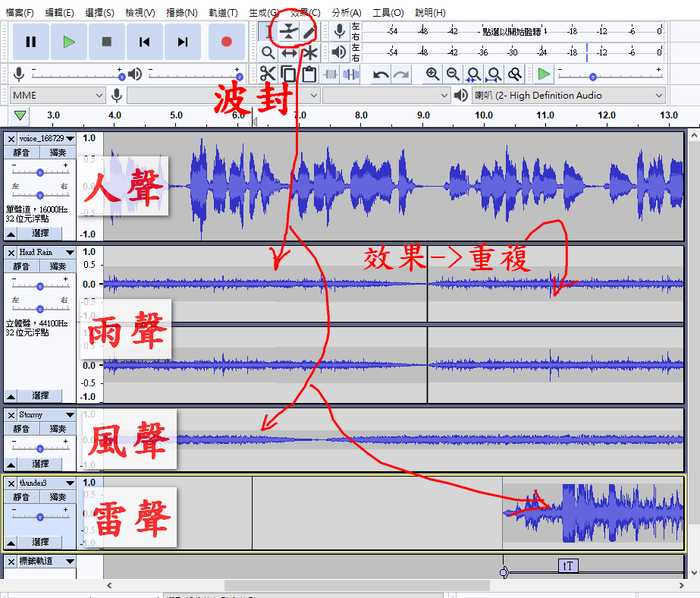The image size is (700, 598).
Task: Close the thunder3 track with X
Action: tap(11, 483)
